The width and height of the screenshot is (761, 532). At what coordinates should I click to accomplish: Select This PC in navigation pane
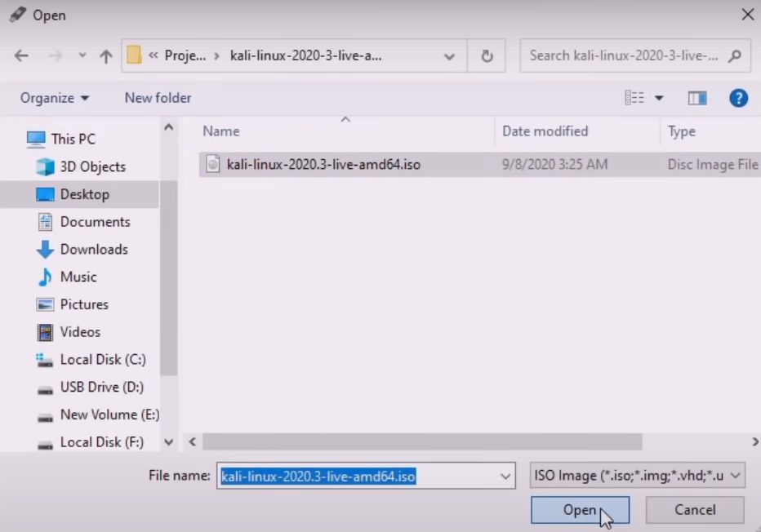point(73,140)
